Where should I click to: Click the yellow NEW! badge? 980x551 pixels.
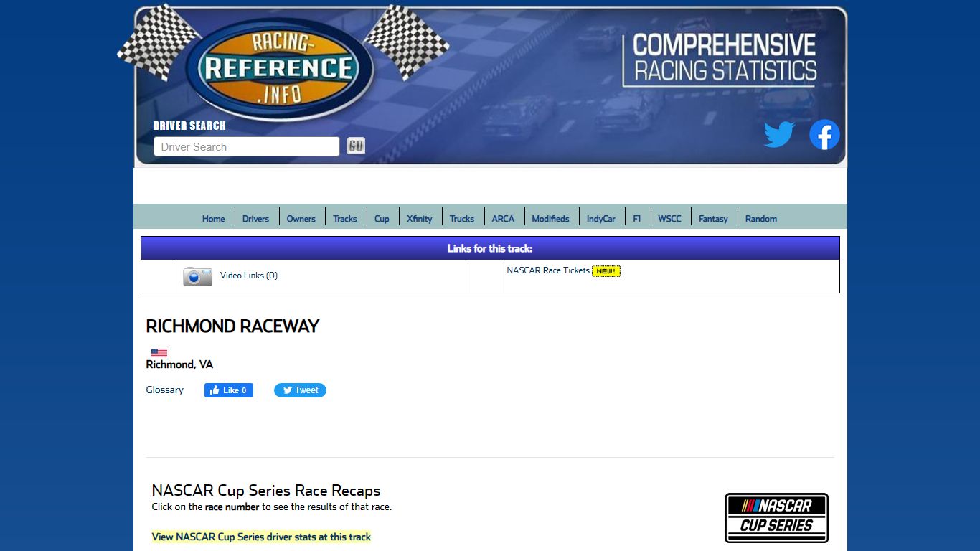click(606, 271)
